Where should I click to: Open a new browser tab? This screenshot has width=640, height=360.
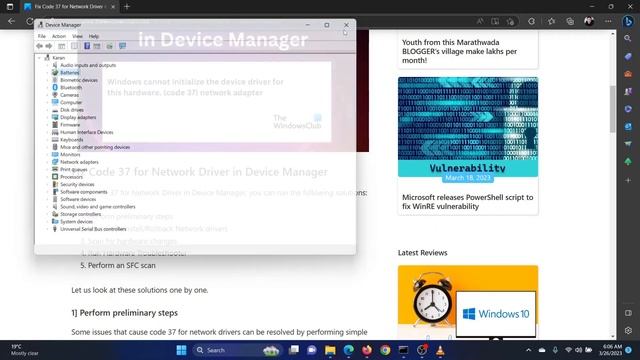coord(127,7)
